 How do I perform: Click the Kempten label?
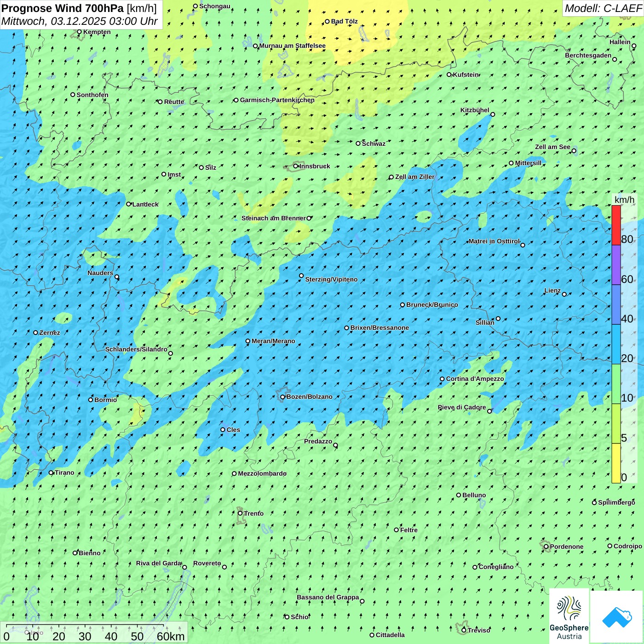(x=97, y=32)
